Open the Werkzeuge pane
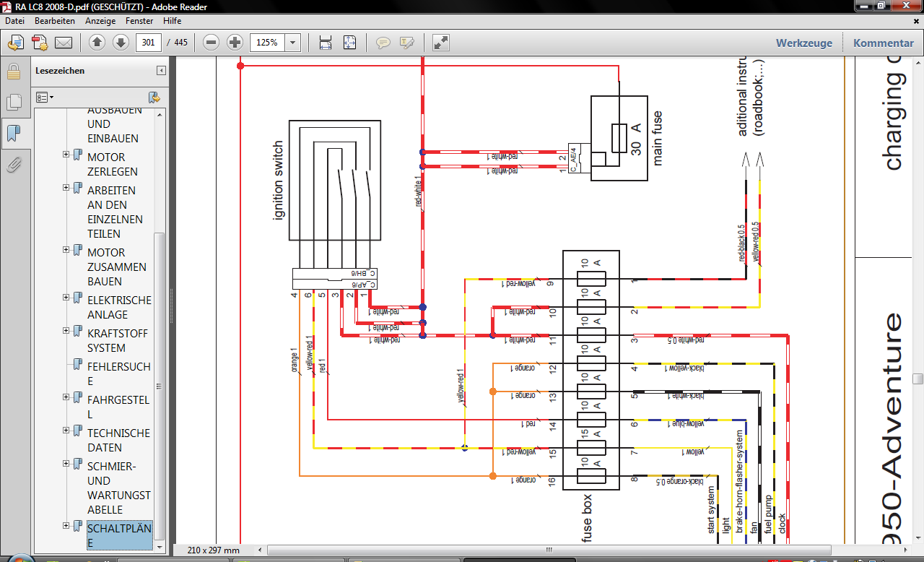This screenshot has height=562, width=924. pyautogui.click(x=803, y=43)
